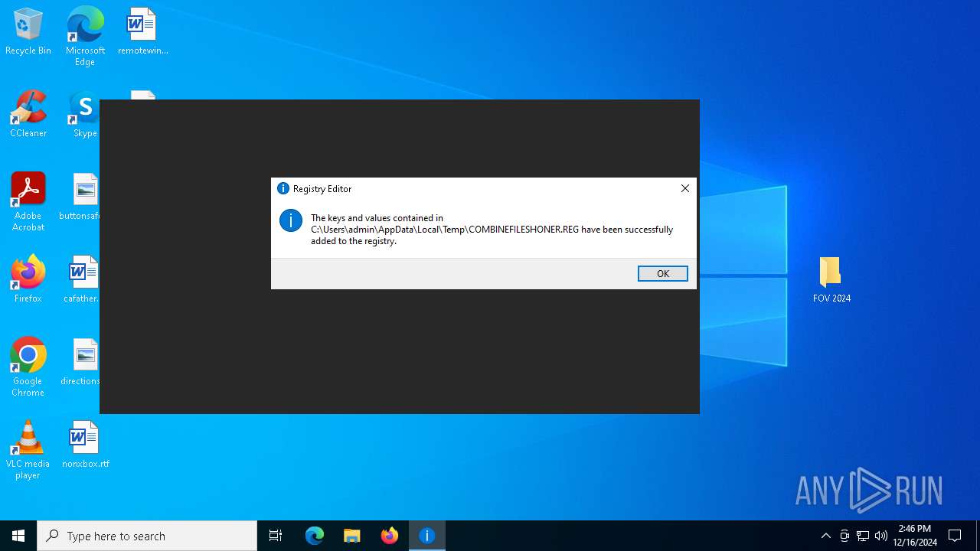Select the VLC media player shortcut
980x551 pixels.
pos(28,450)
